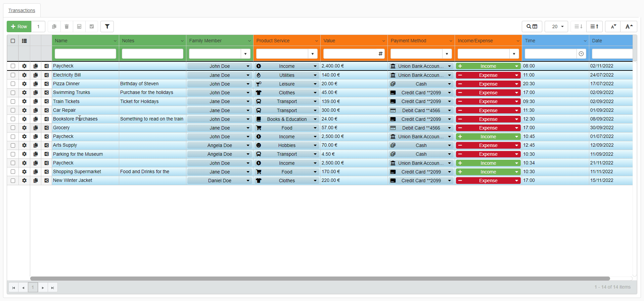Check the select-all checkbox in the header
Image resolution: width=644 pixels, height=301 pixels.
pyautogui.click(x=13, y=41)
